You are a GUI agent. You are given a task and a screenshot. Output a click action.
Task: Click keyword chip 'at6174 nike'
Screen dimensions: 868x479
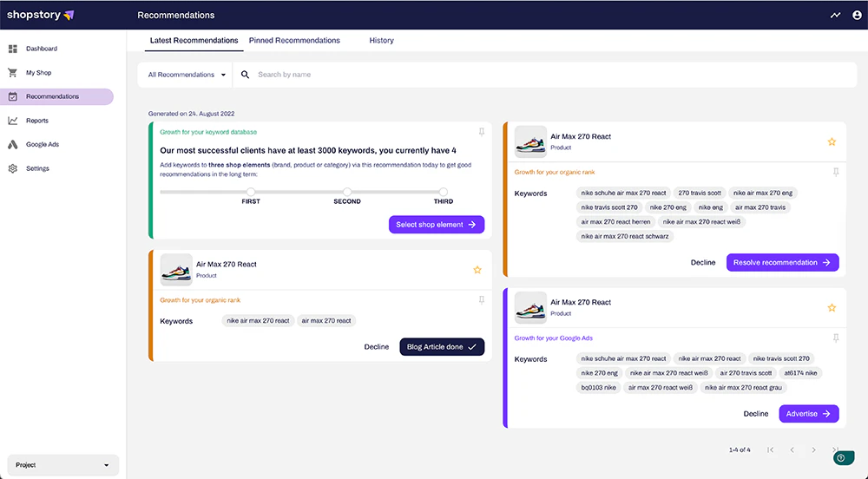click(800, 373)
